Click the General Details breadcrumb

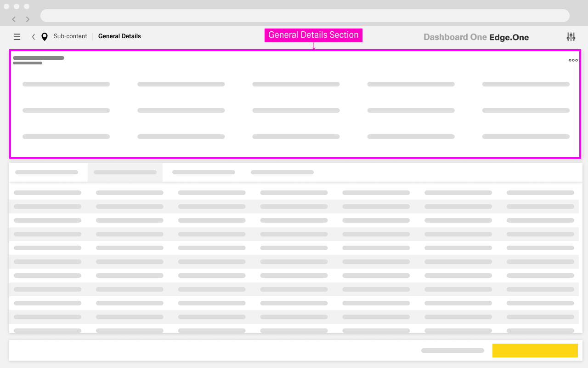pyautogui.click(x=119, y=36)
